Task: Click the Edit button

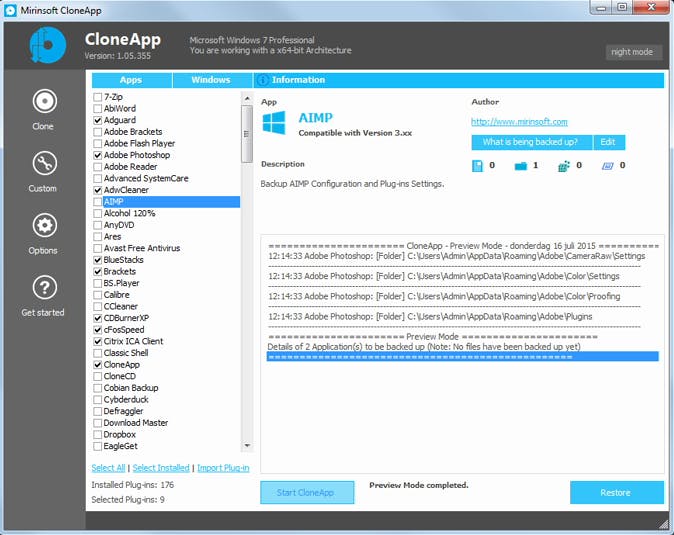Action: (x=609, y=142)
